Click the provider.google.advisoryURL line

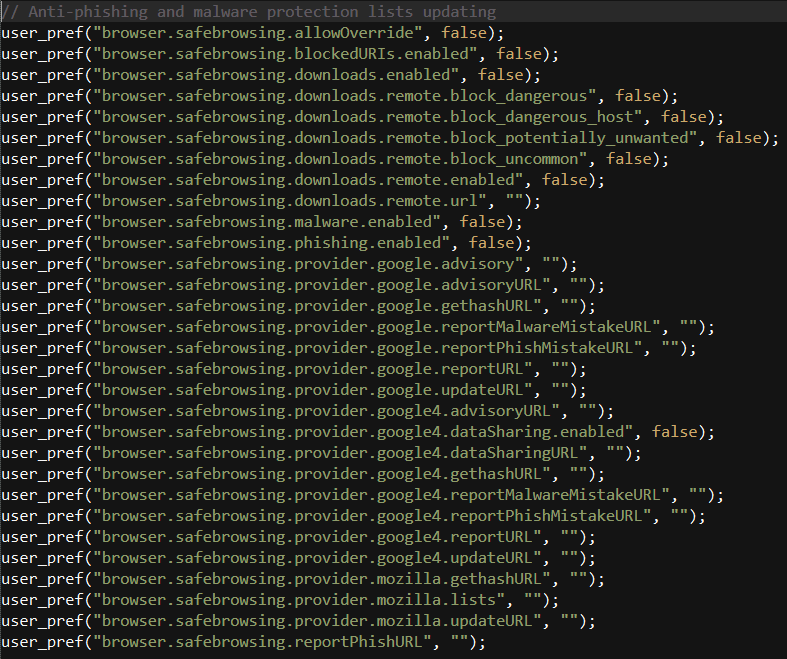[x=303, y=285]
